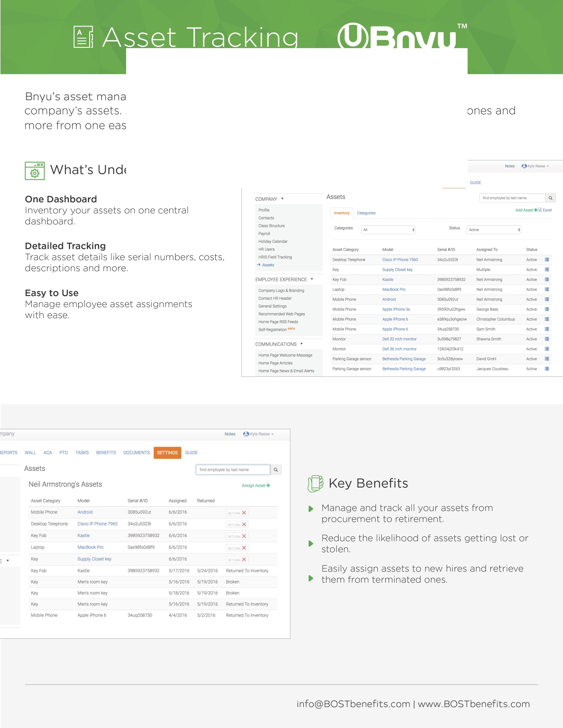Collapse the COMPANY sidebar section
Screen dimensions: 563x728
pyautogui.click(x=282, y=199)
